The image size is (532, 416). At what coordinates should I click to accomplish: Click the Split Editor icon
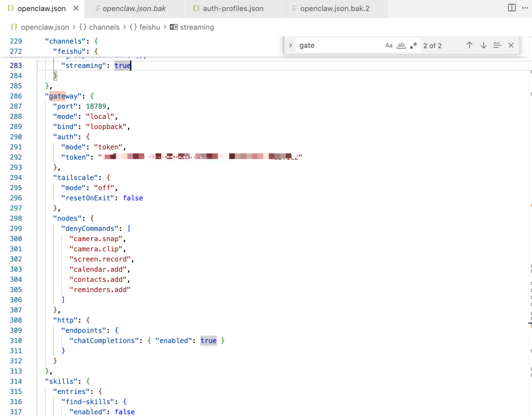click(512, 8)
